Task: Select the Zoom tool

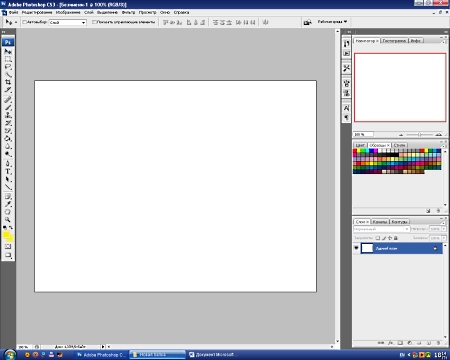Action: (x=8, y=220)
